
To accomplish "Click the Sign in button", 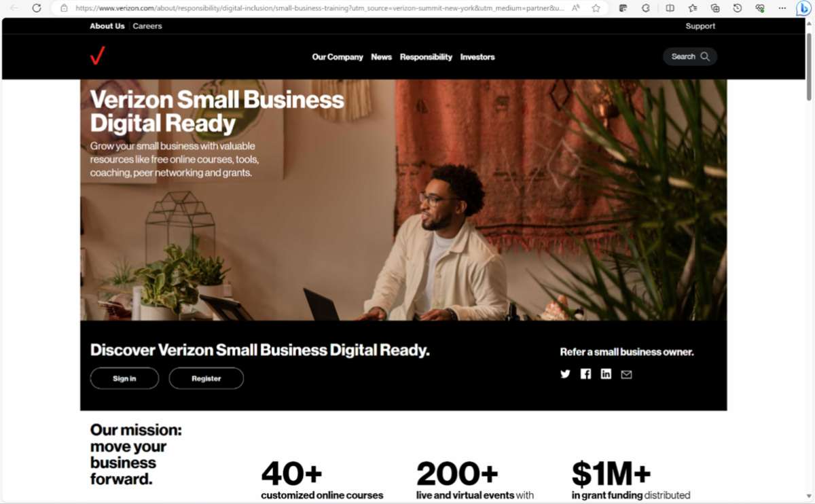I will click(124, 378).
